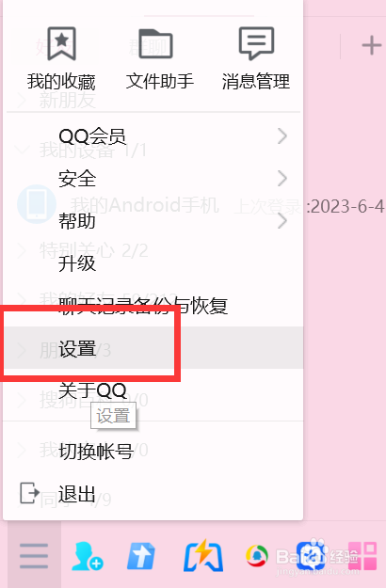
Task: Open the colorful Tencent browser icon
Action: (257, 556)
